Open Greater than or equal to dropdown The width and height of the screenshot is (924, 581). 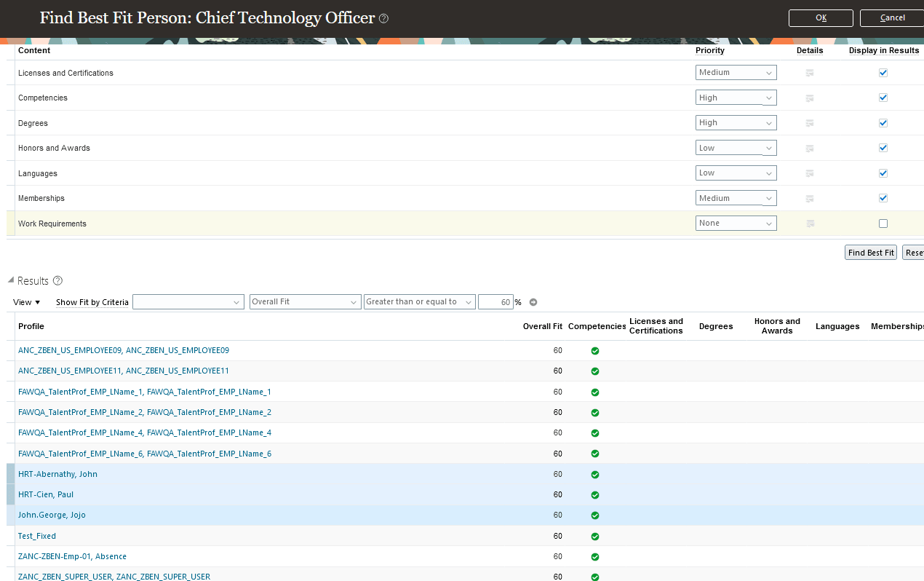419,302
